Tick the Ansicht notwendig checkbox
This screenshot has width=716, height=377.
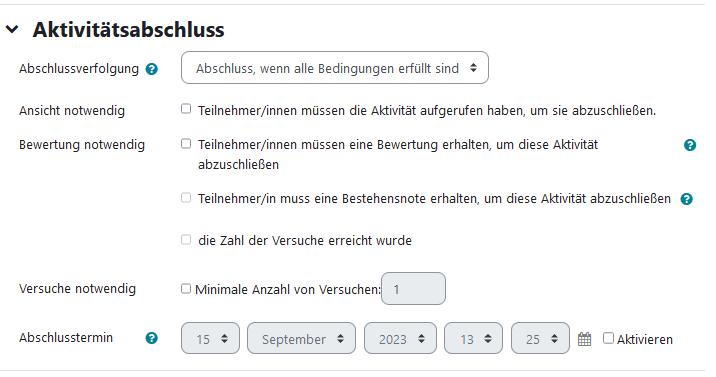coord(186,109)
